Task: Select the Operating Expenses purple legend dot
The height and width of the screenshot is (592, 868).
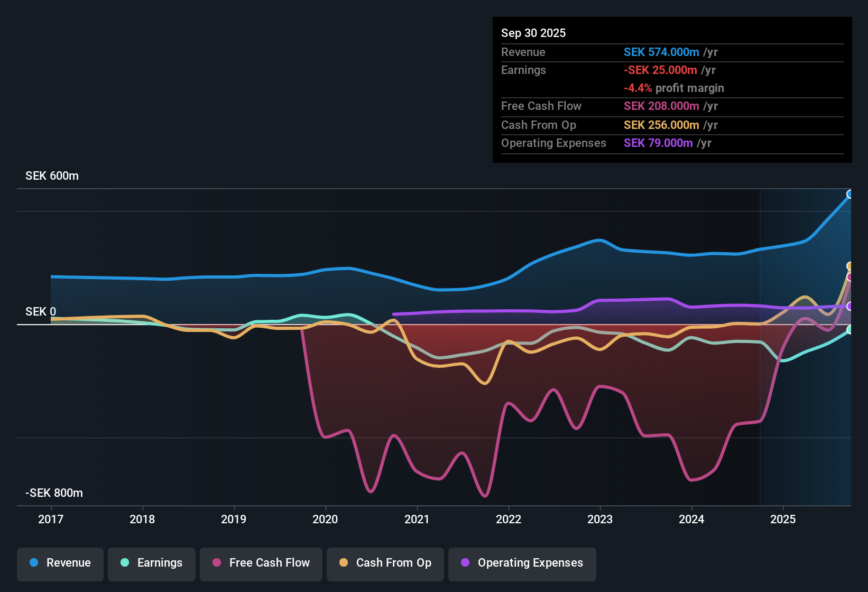Action: (465, 563)
